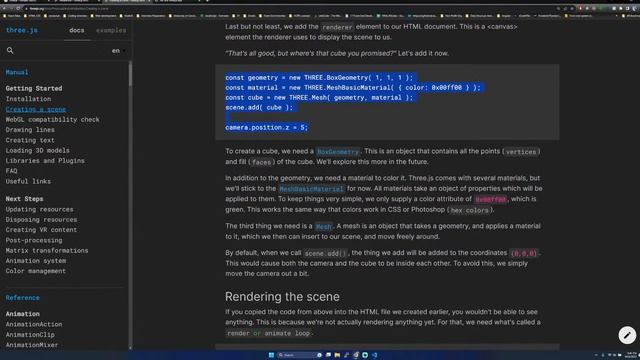The image size is (640, 360).
Task: Open the Installation manual page
Action: 28,99
